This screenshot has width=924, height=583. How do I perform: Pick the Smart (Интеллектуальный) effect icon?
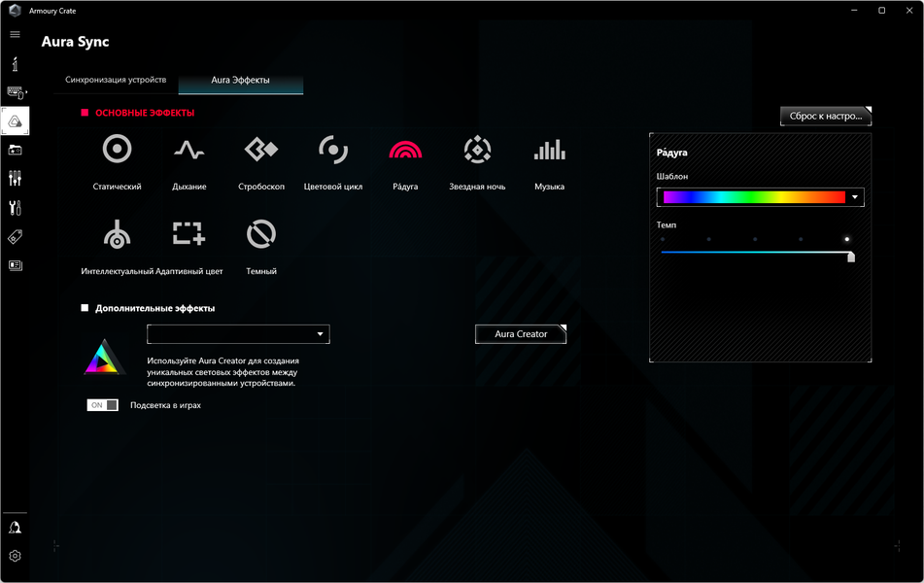(117, 234)
